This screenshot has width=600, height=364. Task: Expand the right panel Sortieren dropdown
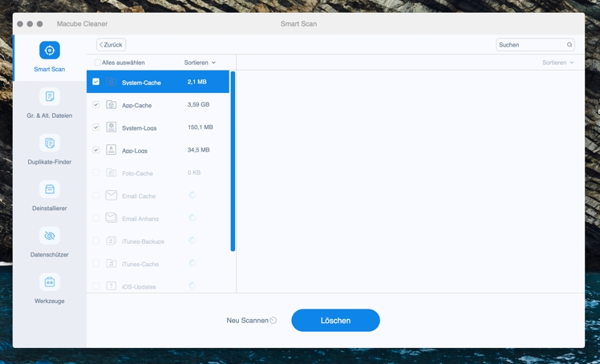click(557, 63)
